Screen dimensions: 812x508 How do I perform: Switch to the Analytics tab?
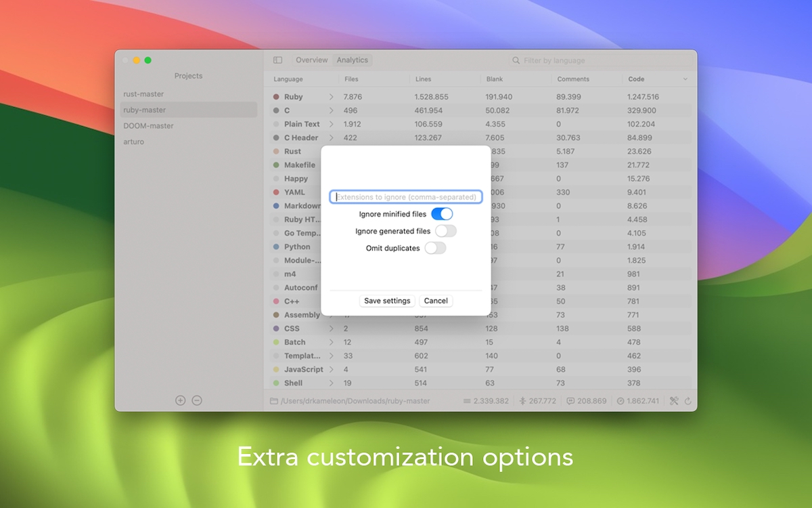(x=353, y=60)
